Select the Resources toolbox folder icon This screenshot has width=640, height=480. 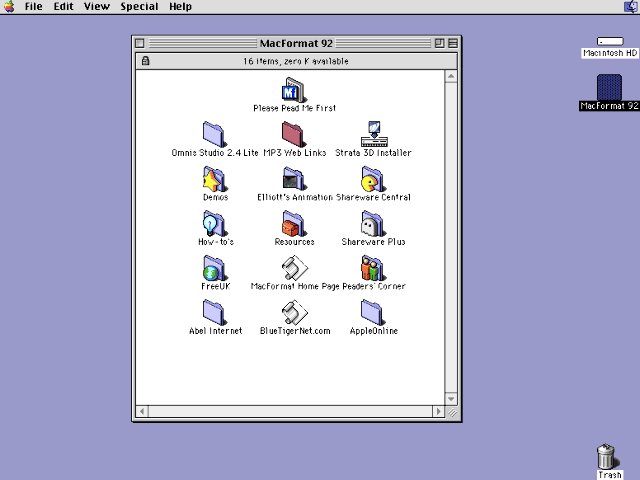click(293, 223)
